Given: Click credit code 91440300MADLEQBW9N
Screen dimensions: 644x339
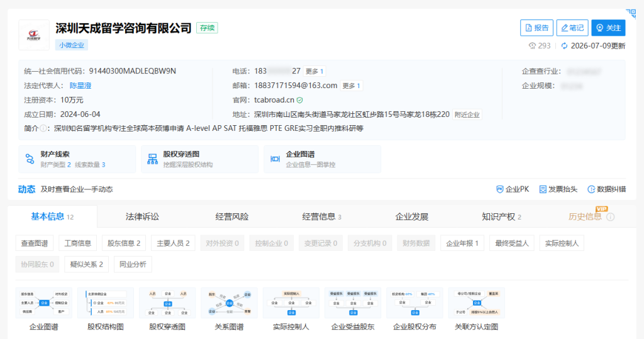Looking at the screenshot, I should 132,71.
